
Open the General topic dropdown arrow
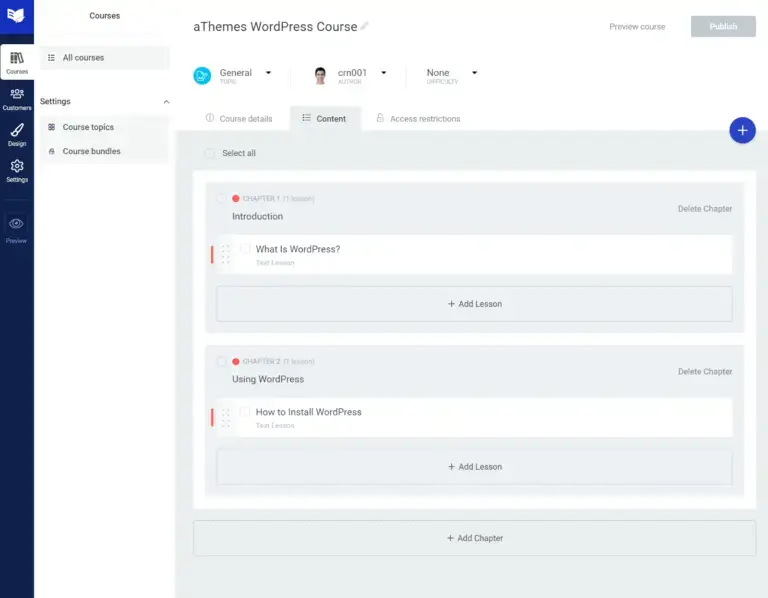tap(268, 72)
